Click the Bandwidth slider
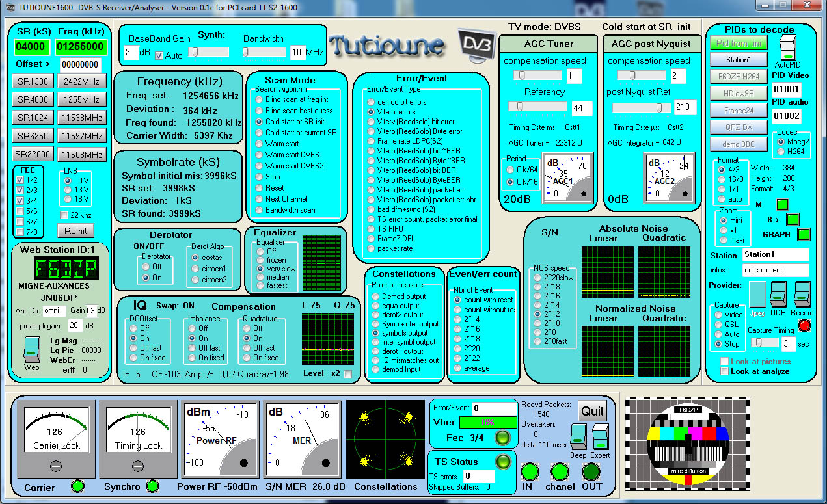This screenshot has height=504, width=827. pyautogui.click(x=265, y=52)
